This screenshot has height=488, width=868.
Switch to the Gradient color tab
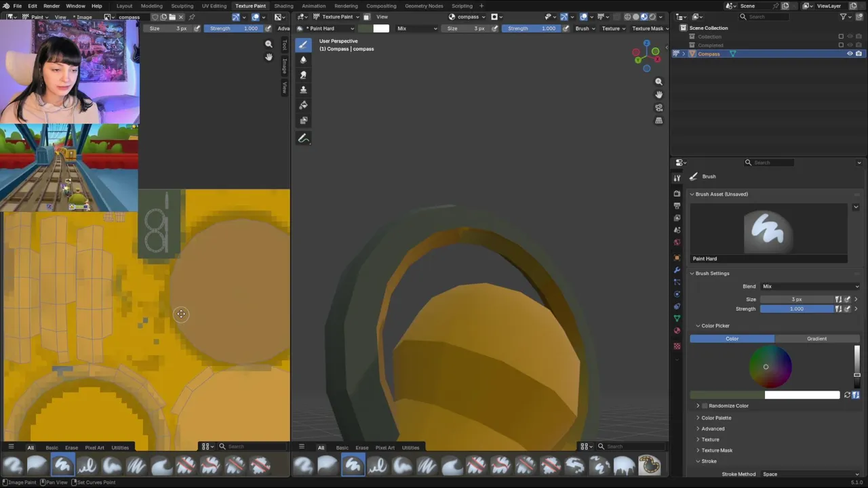816,339
